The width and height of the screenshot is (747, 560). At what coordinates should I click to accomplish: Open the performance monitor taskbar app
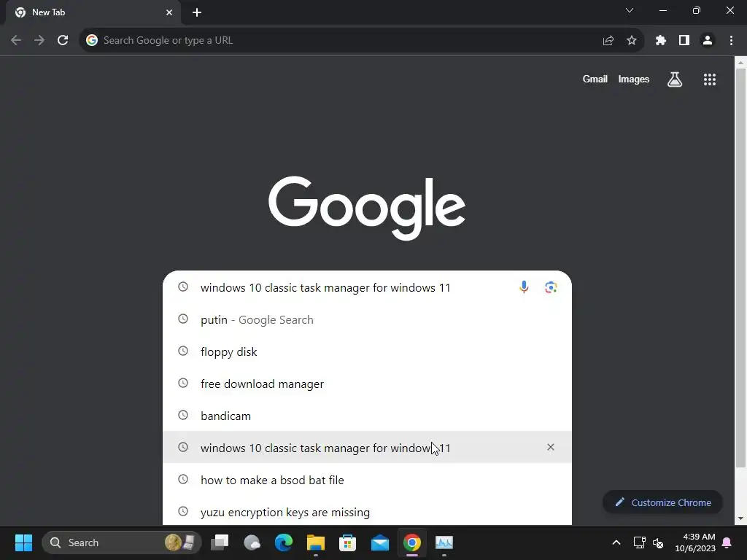pyautogui.click(x=444, y=542)
